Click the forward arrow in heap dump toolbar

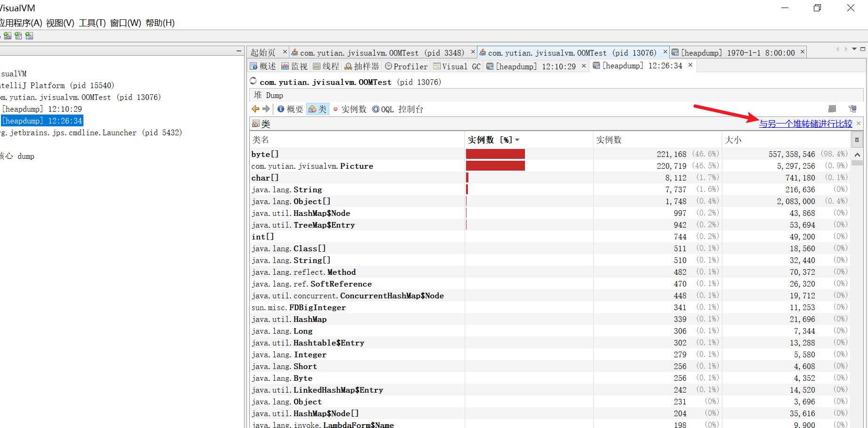(x=266, y=109)
